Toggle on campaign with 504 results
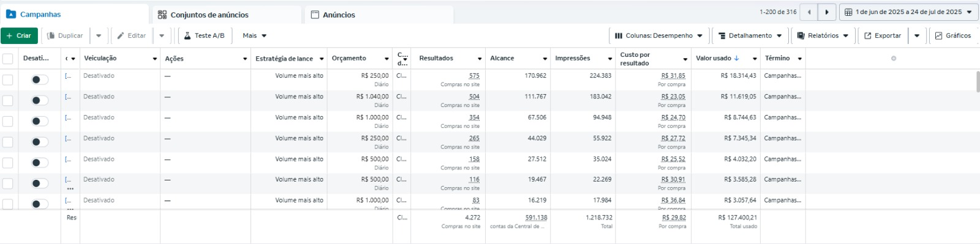This screenshot has width=980, height=244. (40, 100)
